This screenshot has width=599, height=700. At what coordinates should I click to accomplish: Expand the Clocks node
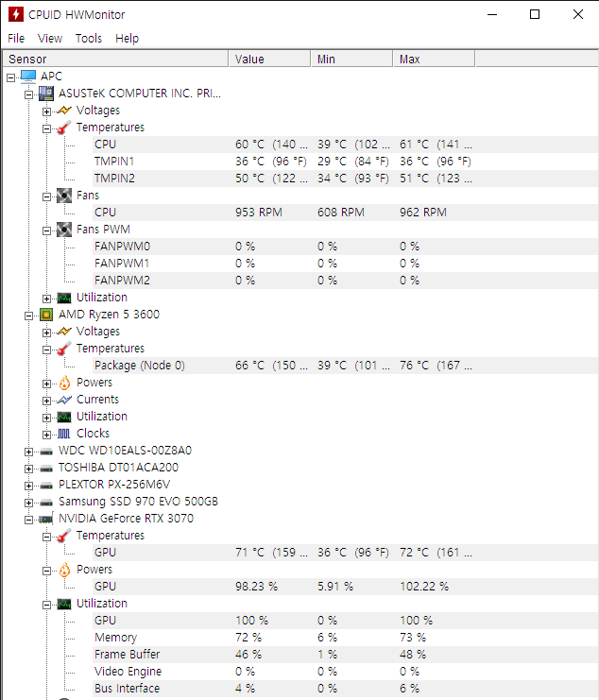46,435
